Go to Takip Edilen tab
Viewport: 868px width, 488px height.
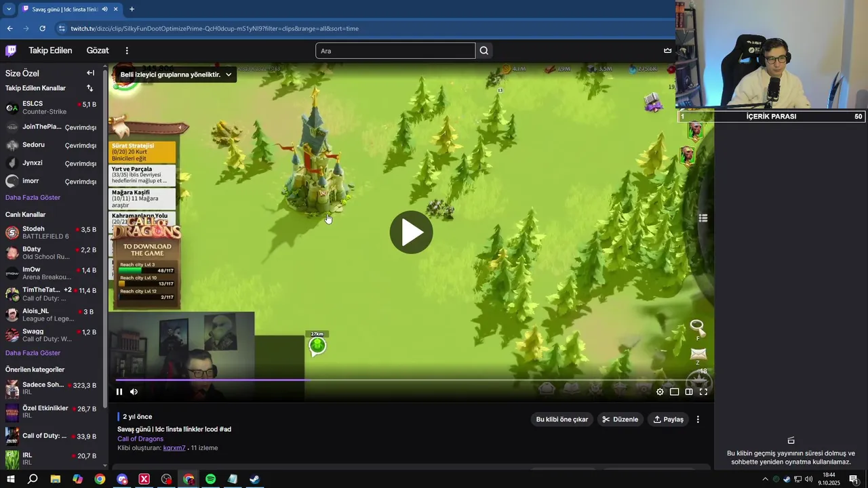coord(50,51)
